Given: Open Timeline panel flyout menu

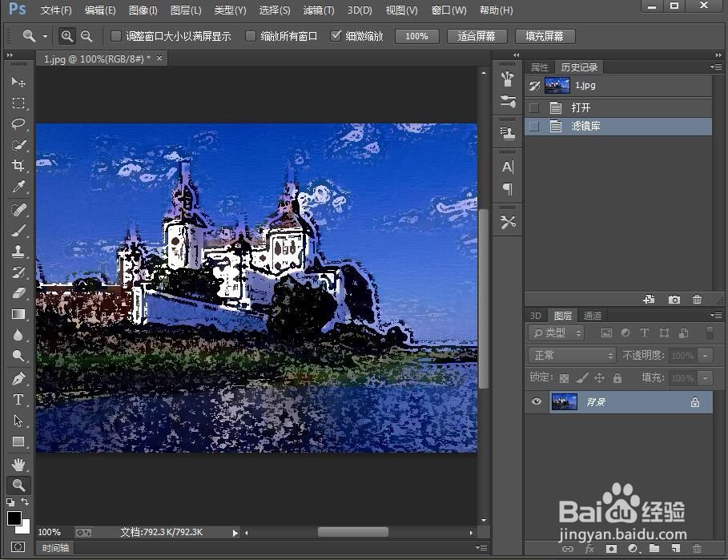Looking at the screenshot, I should pos(481,548).
